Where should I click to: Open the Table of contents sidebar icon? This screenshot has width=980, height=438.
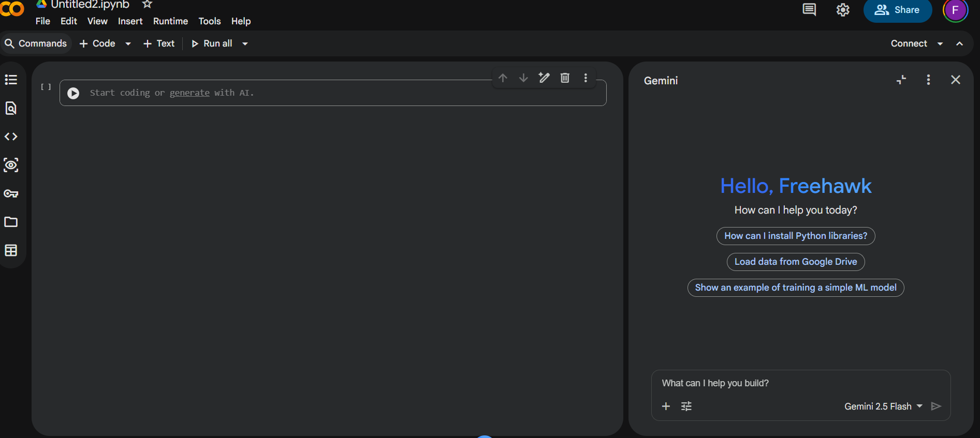[x=11, y=80]
